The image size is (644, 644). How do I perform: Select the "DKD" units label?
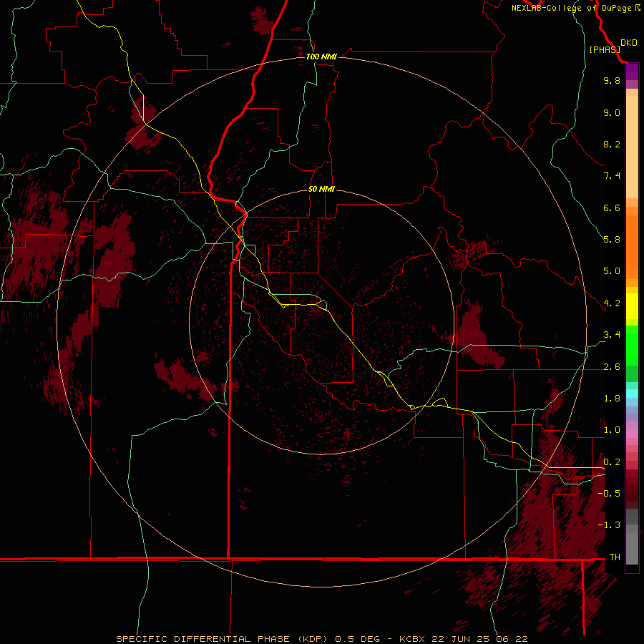[629, 43]
